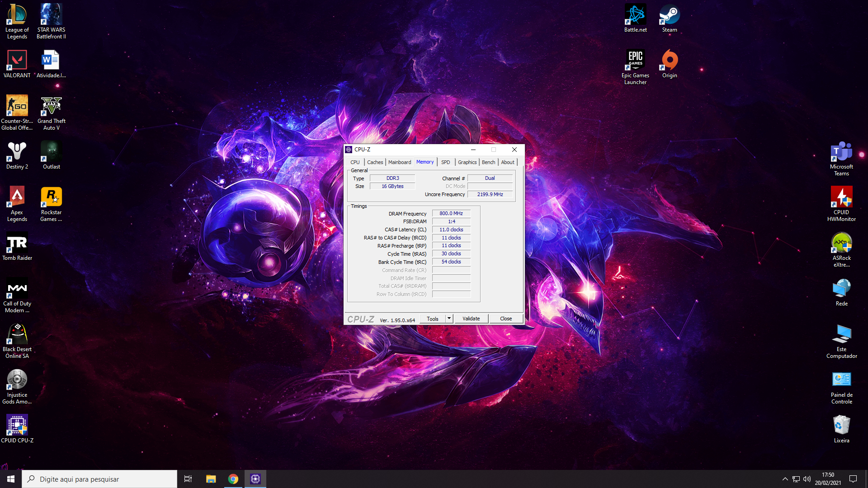Viewport: 868px width, 488px height.
Task: Click the Close button in CPU-Z
Action: coord(506,319)
